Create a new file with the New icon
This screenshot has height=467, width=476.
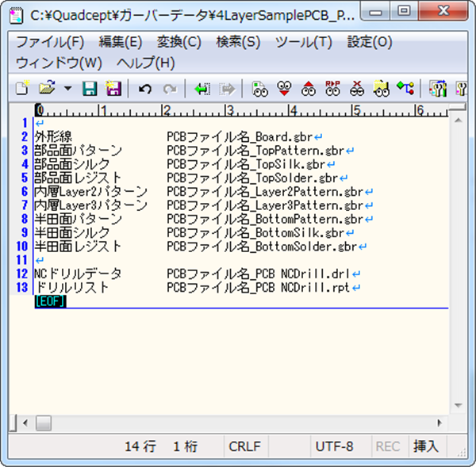(x=22, y=89)
